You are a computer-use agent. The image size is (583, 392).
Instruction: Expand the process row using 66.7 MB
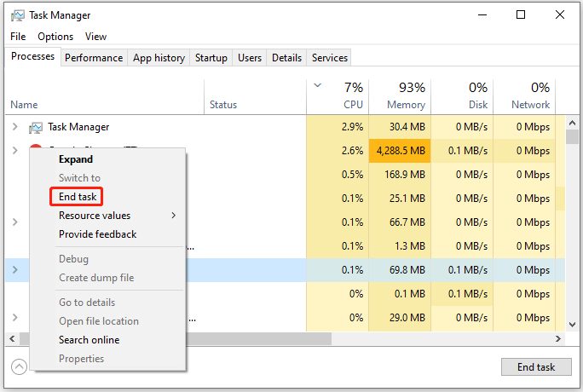tap(14, 222)
